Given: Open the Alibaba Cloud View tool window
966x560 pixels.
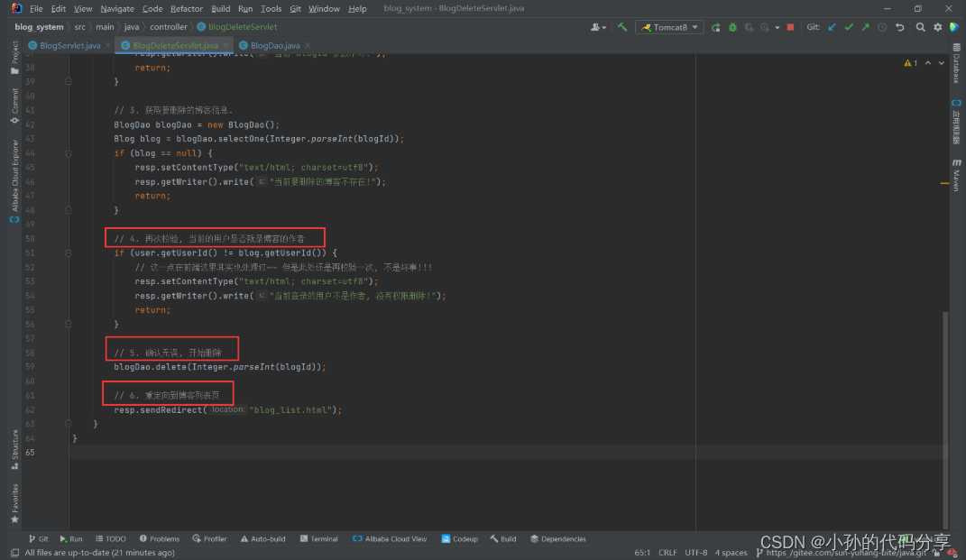Looking at the screenshot, I should pos(390,539).
